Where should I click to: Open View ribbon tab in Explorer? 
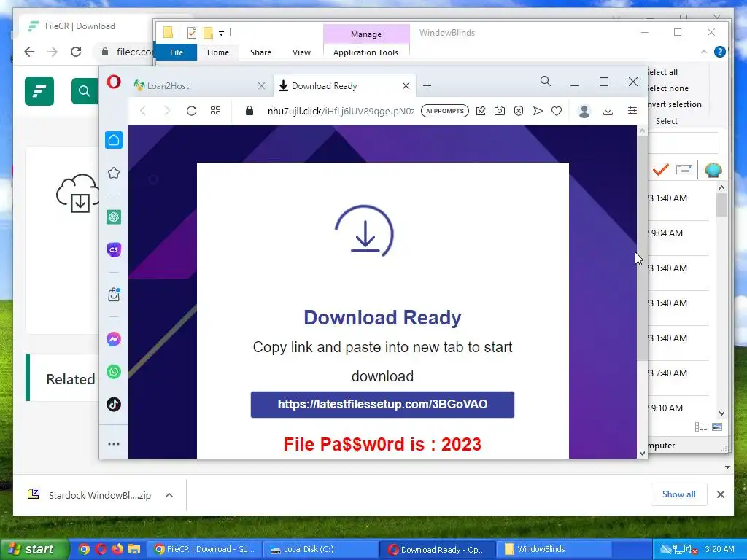tap(301, 52)
